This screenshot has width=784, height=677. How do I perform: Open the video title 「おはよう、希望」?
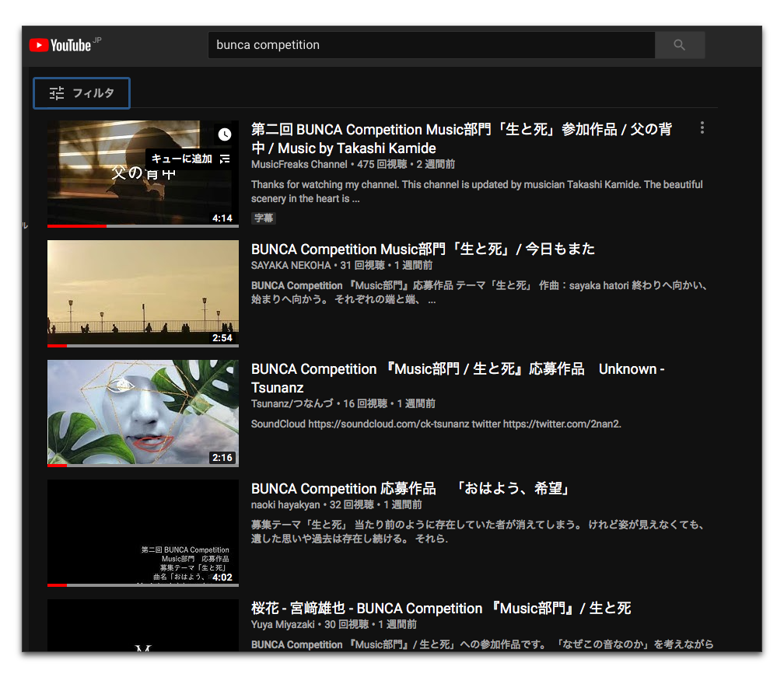point(411,488)
